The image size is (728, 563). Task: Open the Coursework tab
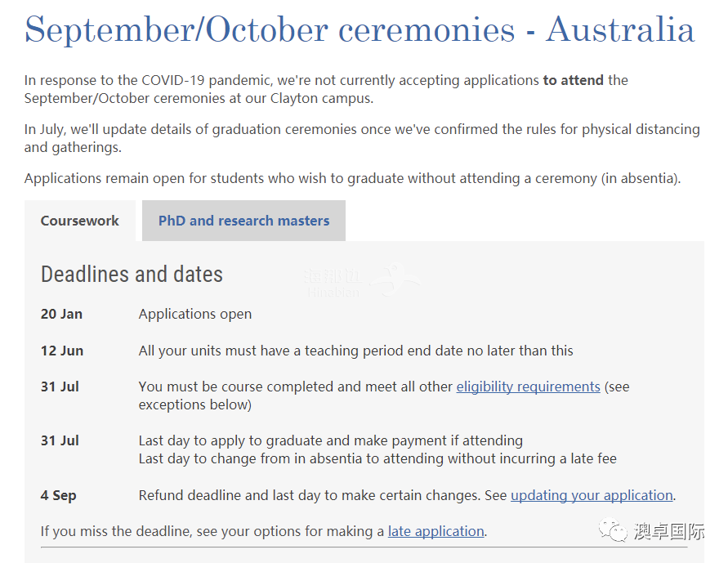pos(80,221)
